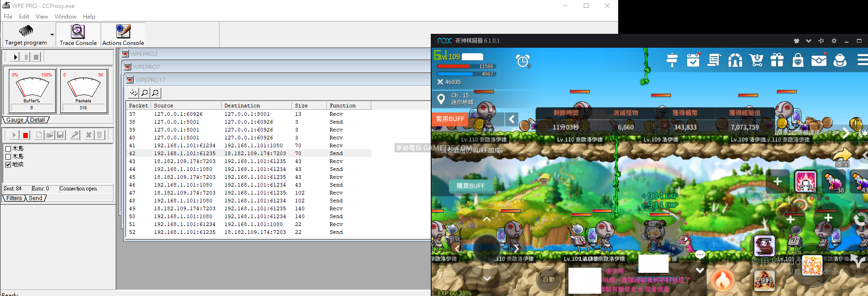868x296 pixels.
Task: Open the Target program selector
Action: coord(26,35)
